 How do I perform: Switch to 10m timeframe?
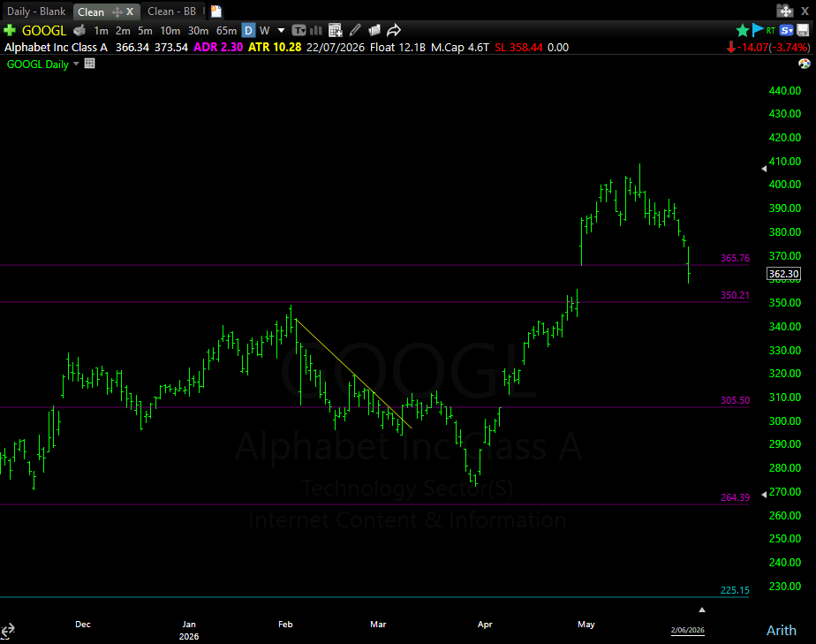pos(170,31)
